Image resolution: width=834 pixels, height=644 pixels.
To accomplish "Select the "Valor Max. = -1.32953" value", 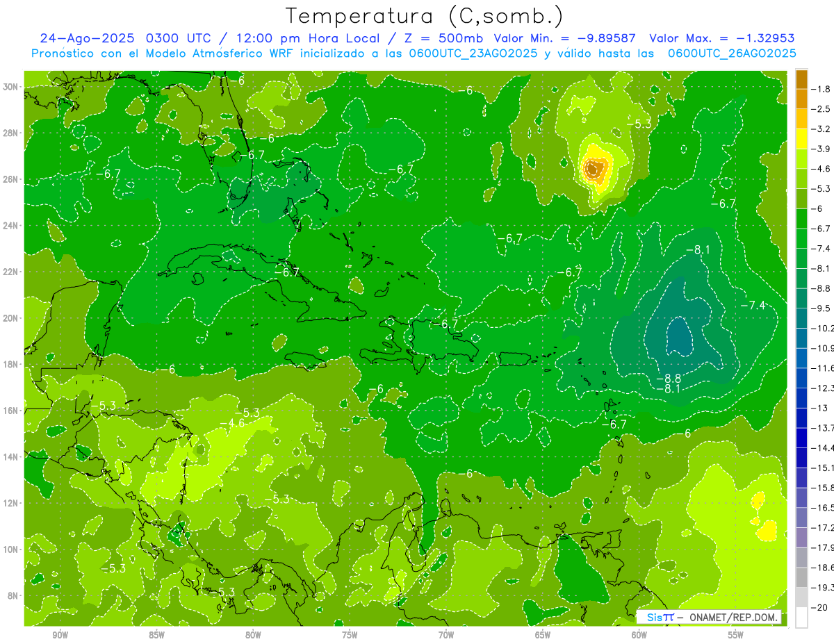I will pyautogui.click(x=722, y=38).
